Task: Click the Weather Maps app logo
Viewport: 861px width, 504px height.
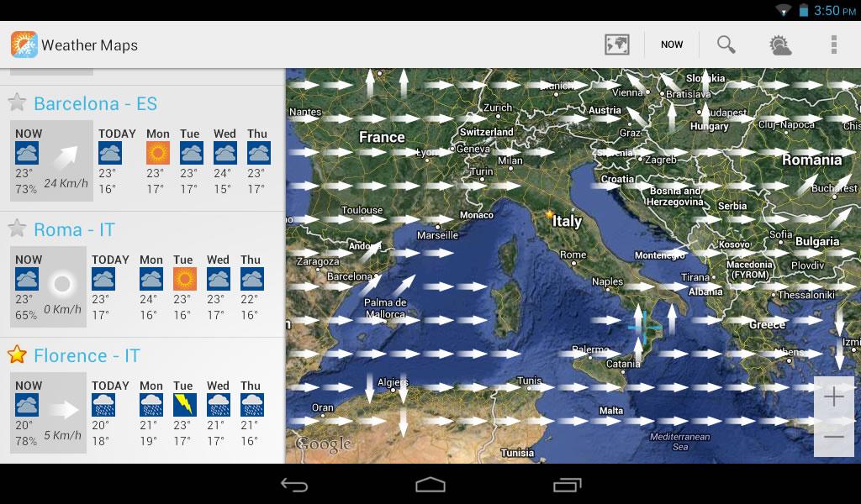Action: click(x=24, y=45)
